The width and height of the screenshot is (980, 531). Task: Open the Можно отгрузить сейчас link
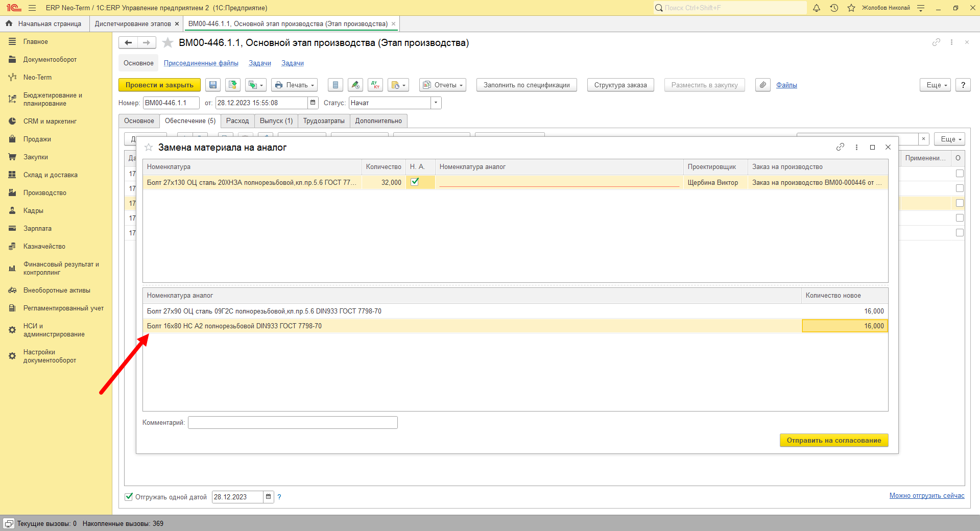pos(927,495)
